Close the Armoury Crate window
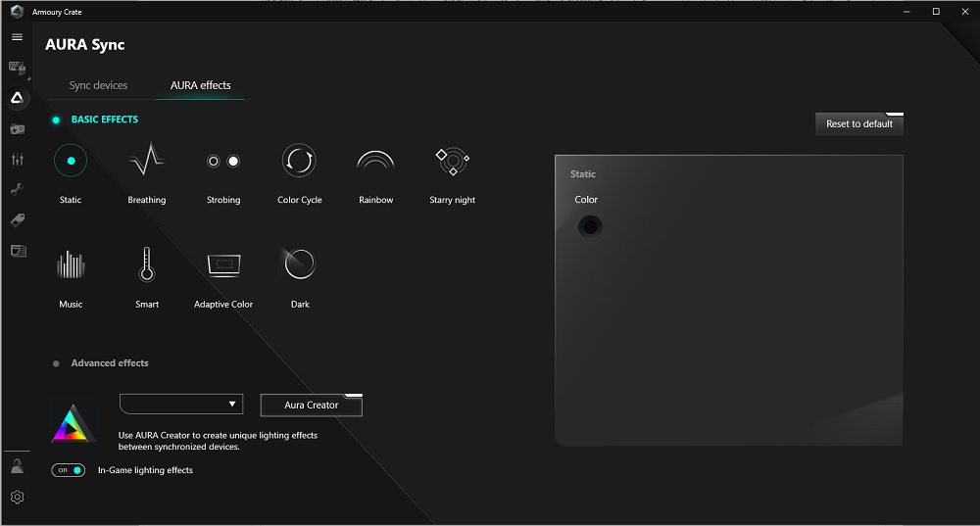The image size is (980, 526). point(965,11)
